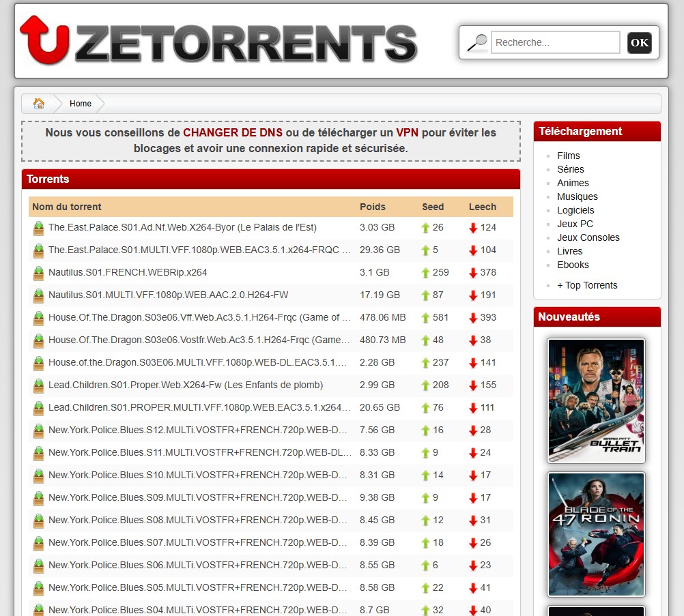Click download icon for New.York.Police.Blues.S06 row

(x=39, y=566)
